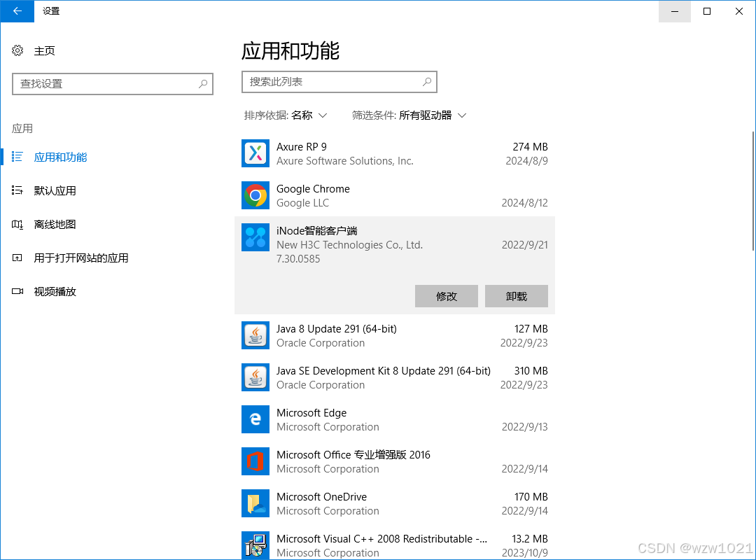
Task: Focus the 查找设置 search field
Action: pyautogui.click(x=112, y=84)
